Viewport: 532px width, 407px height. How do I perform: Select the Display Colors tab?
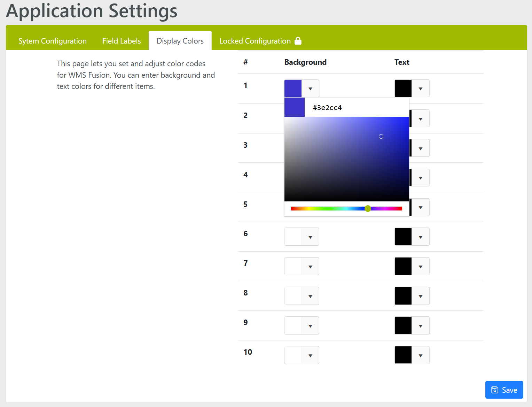click(180, 41)
